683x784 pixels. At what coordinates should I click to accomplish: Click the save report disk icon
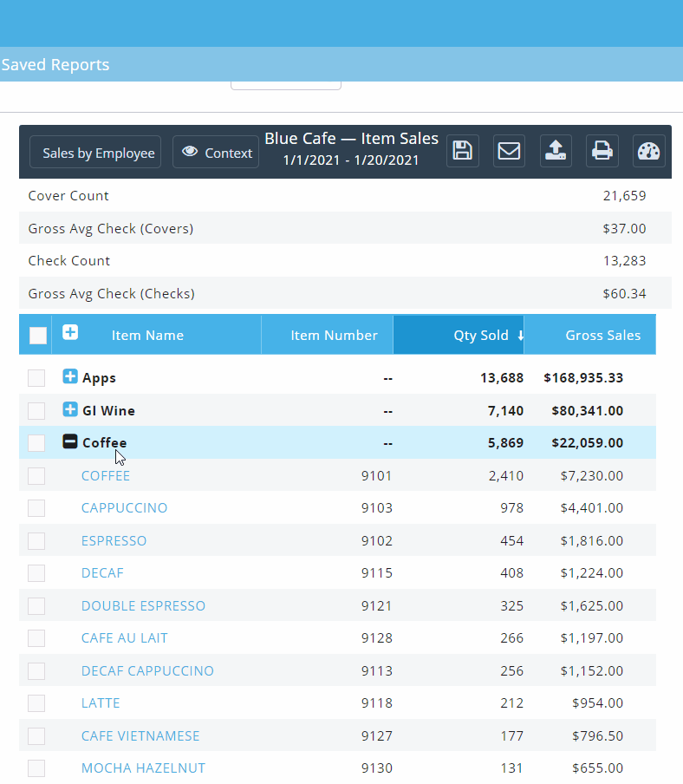[x=463, y=151]
